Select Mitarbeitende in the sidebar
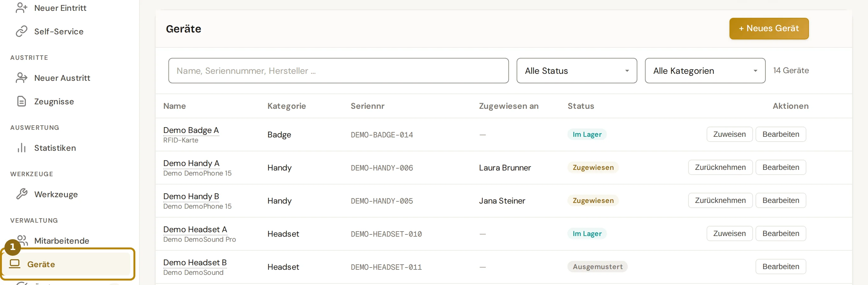This screenshot has height=285, width=868. pyautogui.click(x=62, y=240)
